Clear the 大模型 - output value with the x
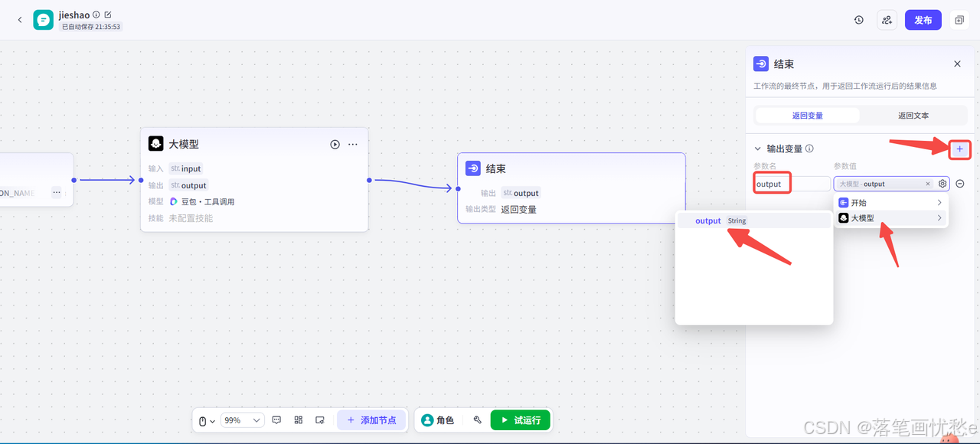Screen dimensions: 980x444 927,184
